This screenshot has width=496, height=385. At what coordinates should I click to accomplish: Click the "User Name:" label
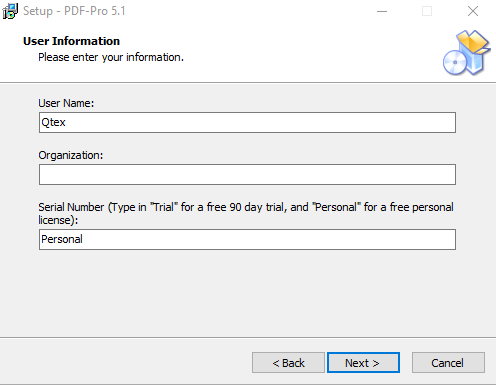[x=66, y=103]
